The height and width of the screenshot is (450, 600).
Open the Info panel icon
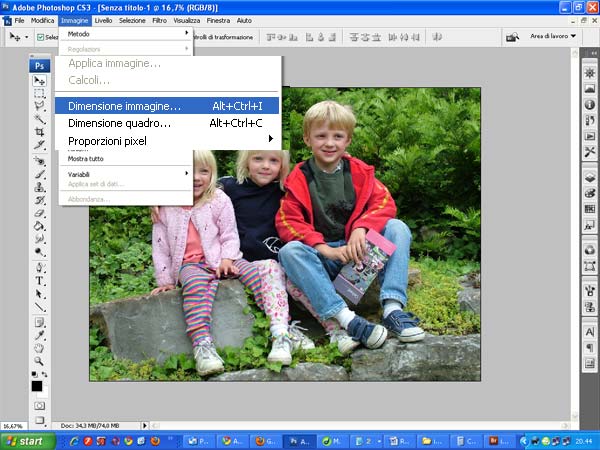[x=590, y=104]
